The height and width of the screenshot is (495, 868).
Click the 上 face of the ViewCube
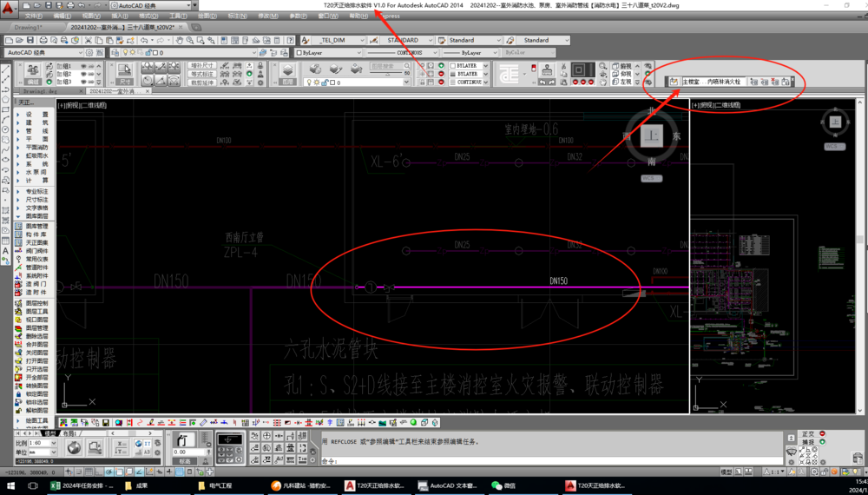coord(651,136)
